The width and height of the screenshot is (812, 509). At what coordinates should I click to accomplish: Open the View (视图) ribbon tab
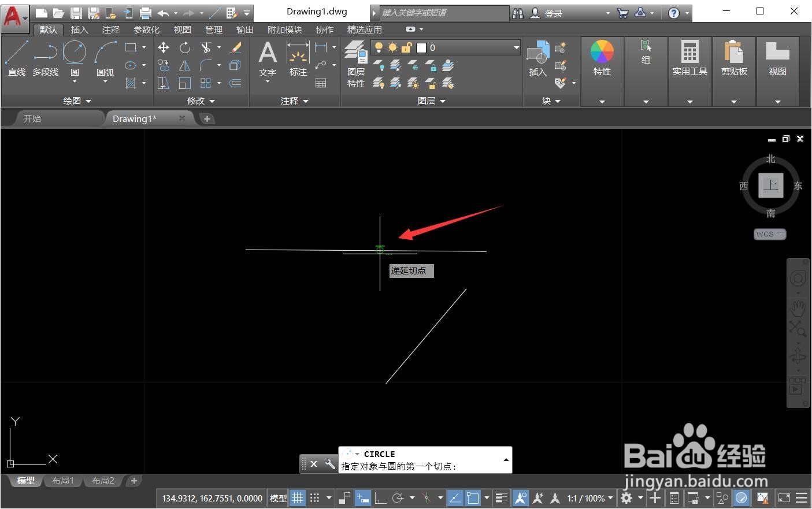click(x=182, y=29)
